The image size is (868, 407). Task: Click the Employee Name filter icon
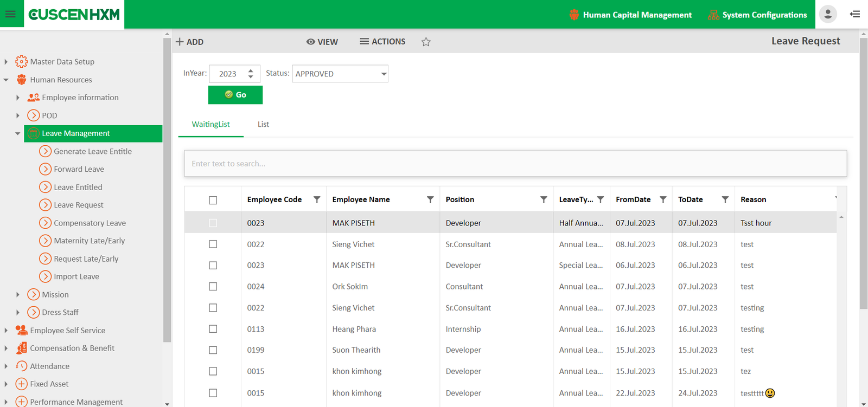point(430,199)
